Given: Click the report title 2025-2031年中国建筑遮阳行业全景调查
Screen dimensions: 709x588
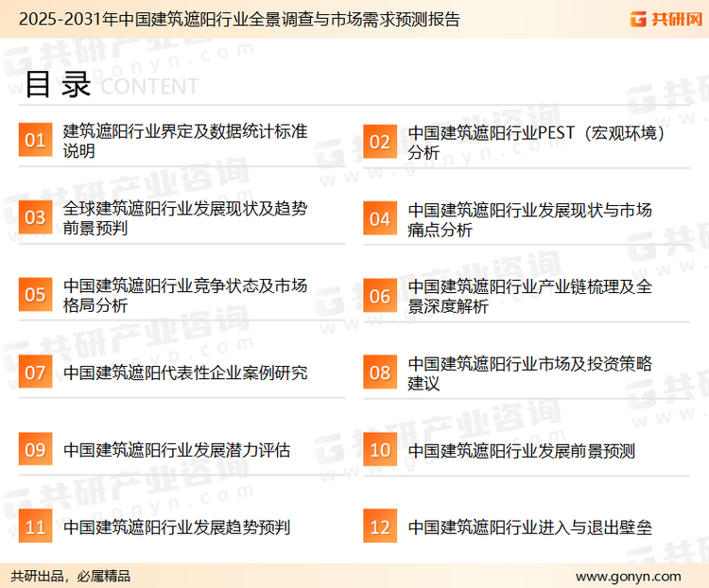Looking at the screenshot, I should pyautogui.click(x=239, y=20).
